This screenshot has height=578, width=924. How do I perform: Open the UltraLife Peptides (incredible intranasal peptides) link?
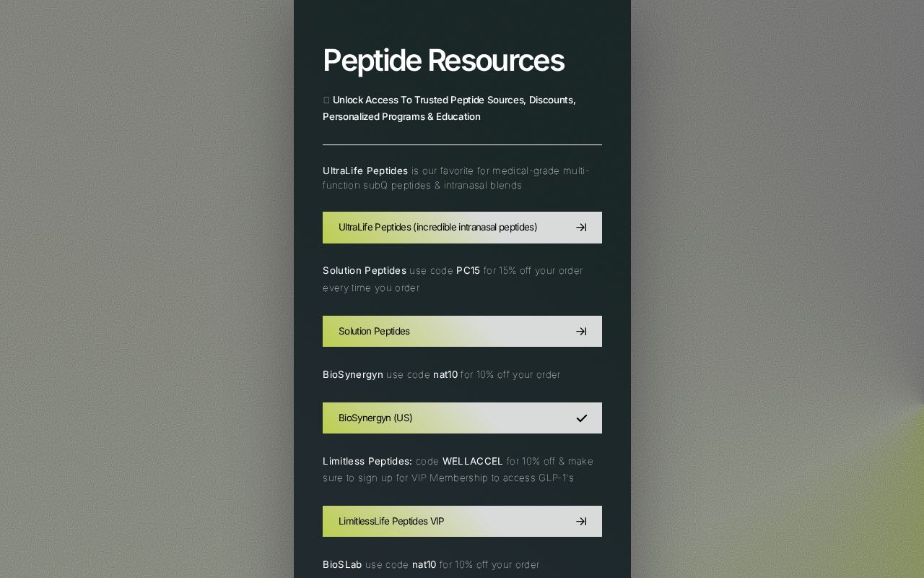462,228
